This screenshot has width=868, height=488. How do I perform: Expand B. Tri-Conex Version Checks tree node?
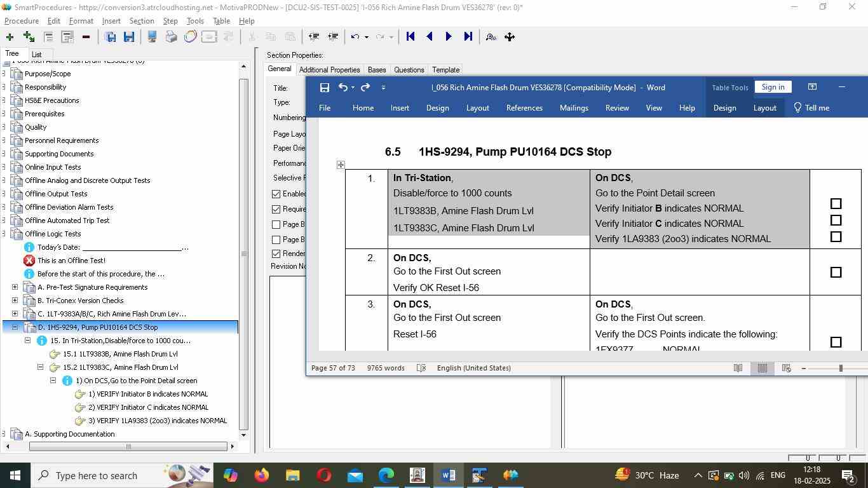[x=15, y=301]
